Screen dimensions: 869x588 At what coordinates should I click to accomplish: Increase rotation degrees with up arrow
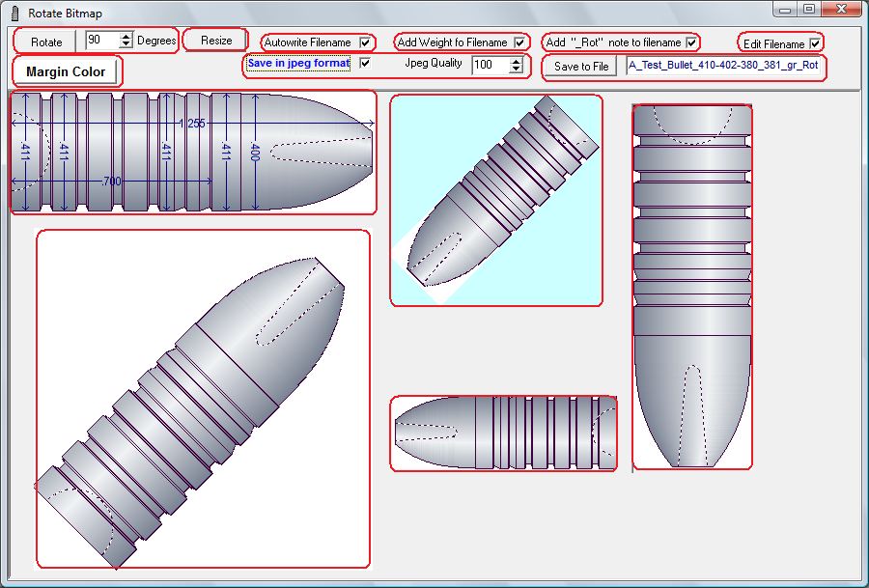click(126, 37)
